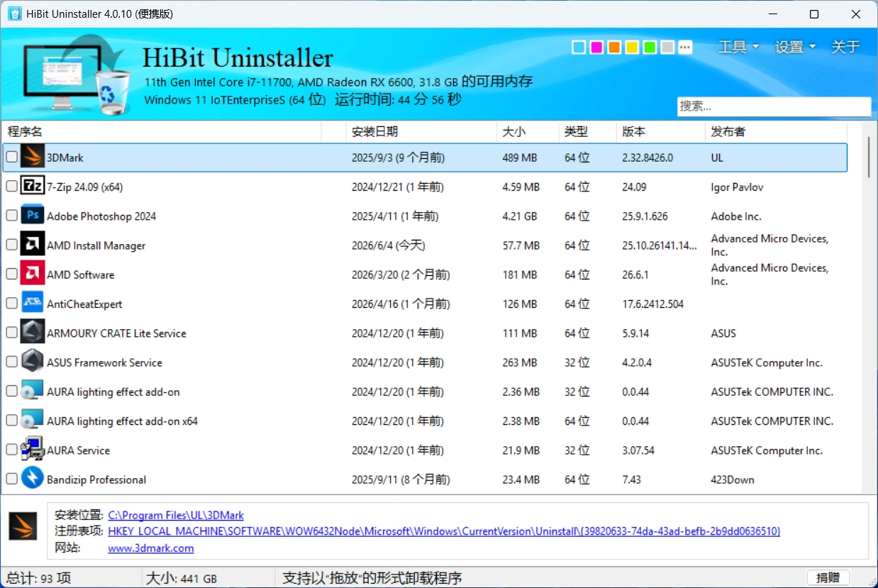
Task: Open the HKEY_LOCAL_MACHINE registry key link
Action: [x=444, y=531]
